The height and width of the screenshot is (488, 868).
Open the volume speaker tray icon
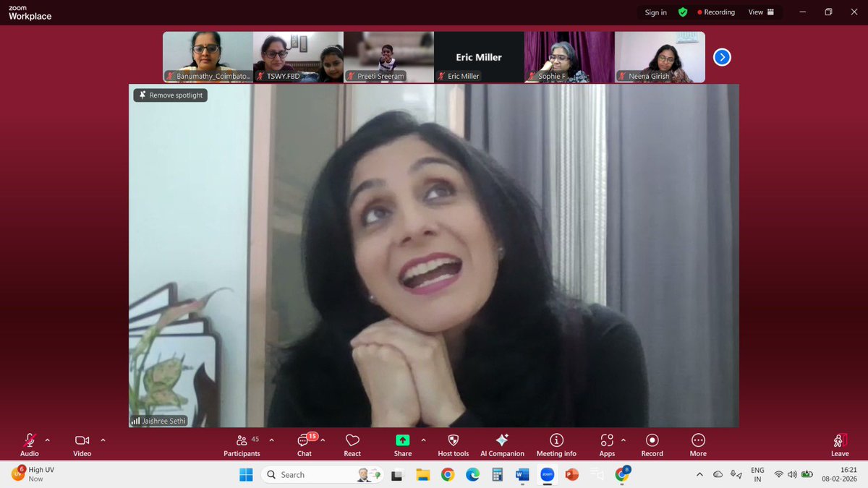click(792, 474)
